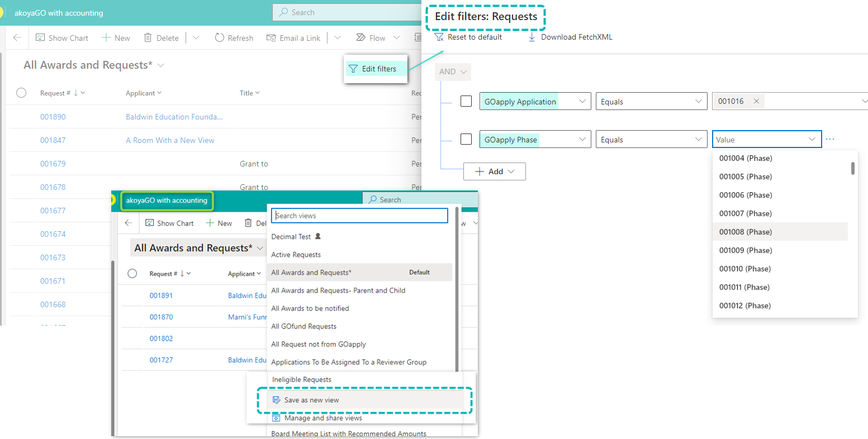Image resolution: width=868 pixels, height=439 pixels.
Task: Open request 001891 in inset window
Action: 161,295
